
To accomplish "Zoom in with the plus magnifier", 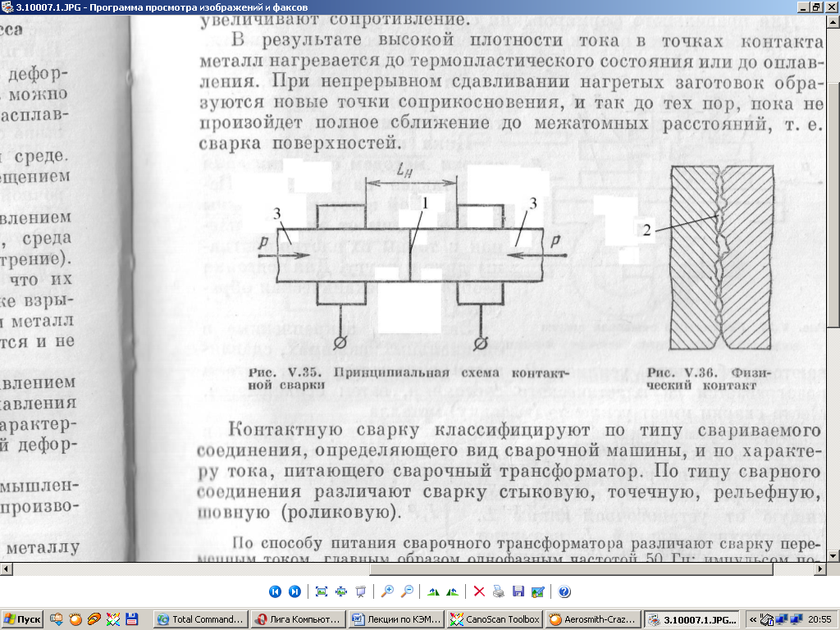I will pyautogui.click(x=387, y=591).
